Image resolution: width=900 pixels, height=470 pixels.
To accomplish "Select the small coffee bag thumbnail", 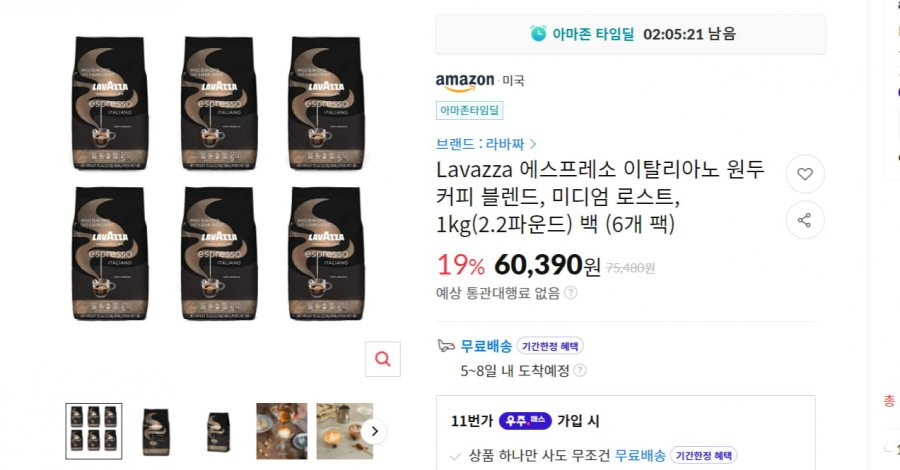I will 219,431.
